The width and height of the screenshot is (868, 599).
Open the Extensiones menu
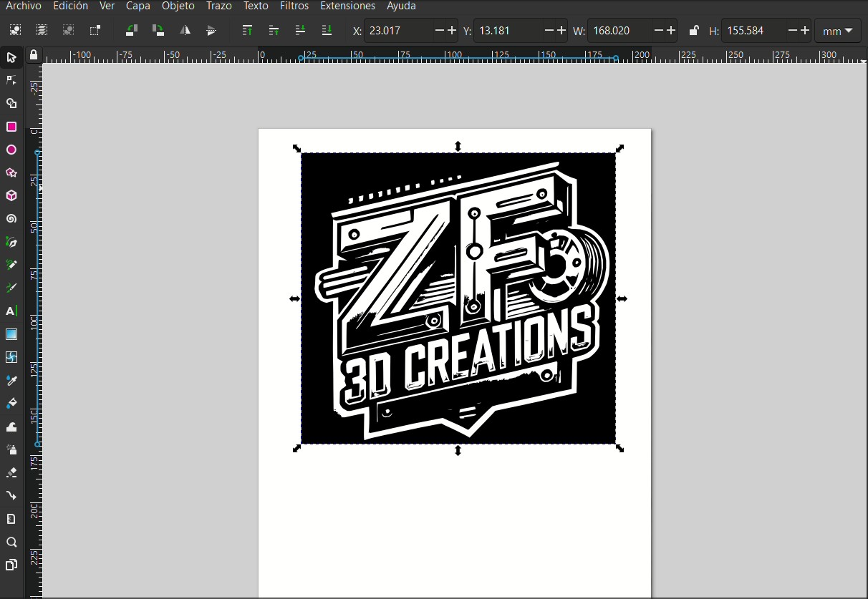(347, 6)
